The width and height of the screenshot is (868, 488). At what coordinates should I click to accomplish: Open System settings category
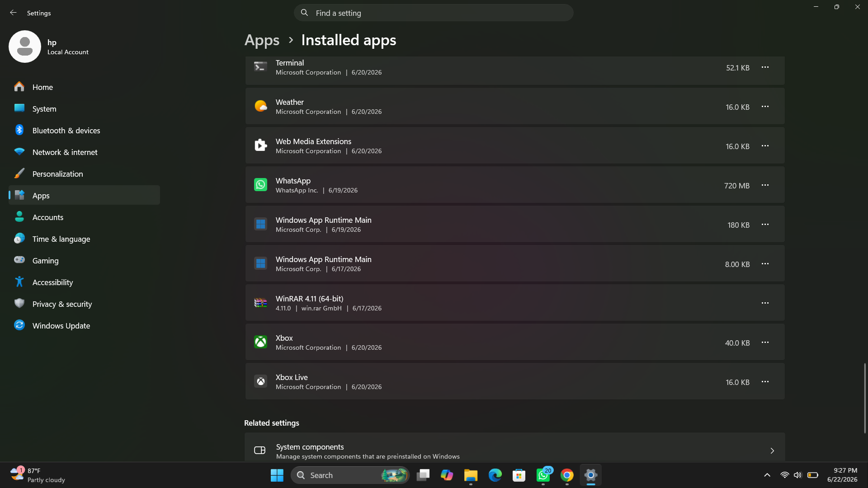[x=84, y=108]
